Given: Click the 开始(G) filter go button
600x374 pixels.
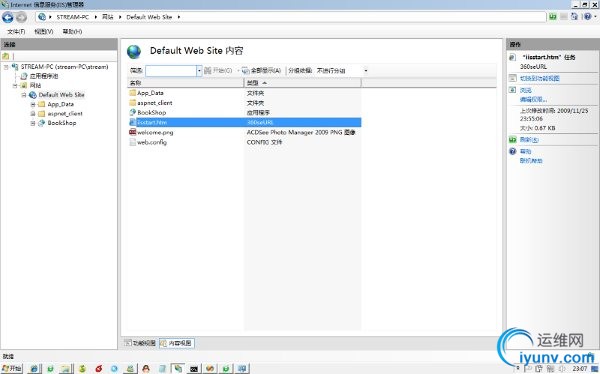Looking at the screenshot, I should (x=218, y=70).
